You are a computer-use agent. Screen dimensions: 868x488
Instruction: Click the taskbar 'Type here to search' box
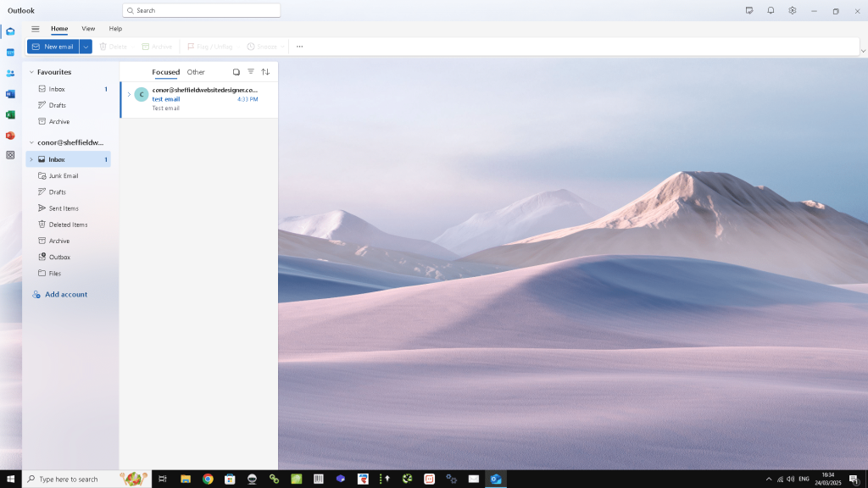87,480
